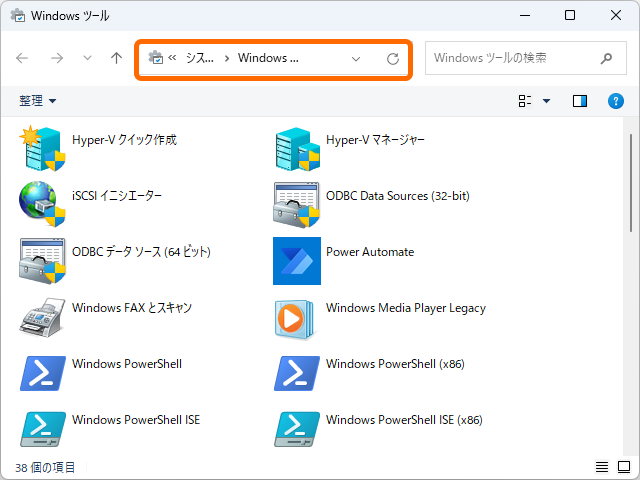
Task: Select the ODBC データ ソース (64 ビット) icon
Action: click(x=42, y=260)
